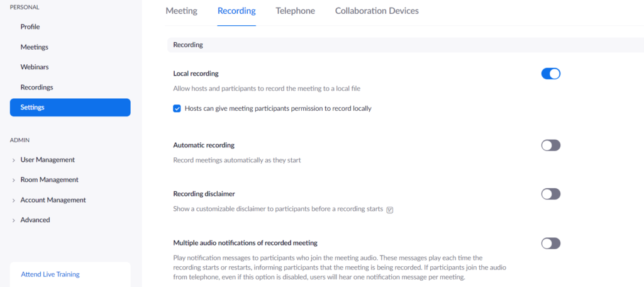This screenshot has height=287, width=644.
Task: Enable the Automatic recording toggle
Action: point(551,145)
